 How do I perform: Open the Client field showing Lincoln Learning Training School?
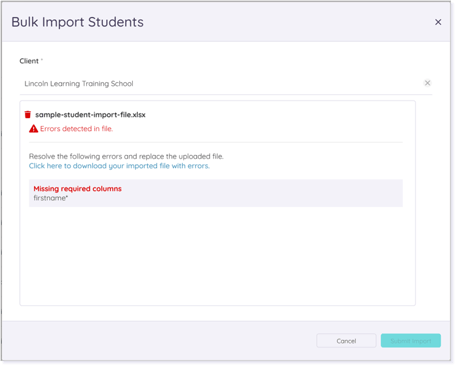[226, 84]
